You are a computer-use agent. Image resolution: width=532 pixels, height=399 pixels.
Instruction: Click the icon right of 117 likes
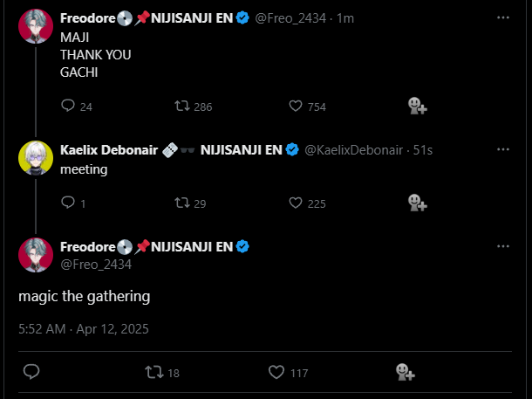(x=404, y=372)
